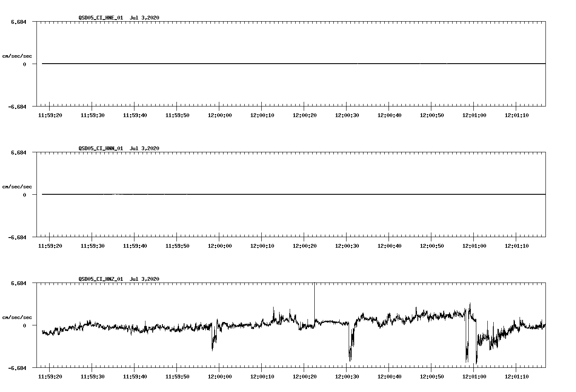Click the tall upward spike in HNZ trace
The width and height of the screenshot is (576, 392).
tap(314, 303)
